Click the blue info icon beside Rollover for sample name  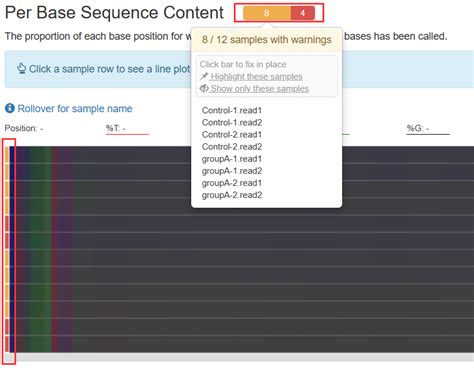click(x=10, y=108)
